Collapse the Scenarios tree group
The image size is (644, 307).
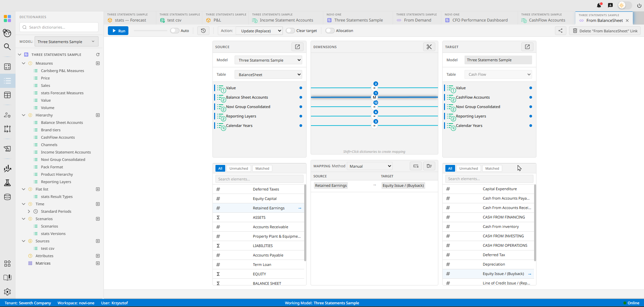24,219
